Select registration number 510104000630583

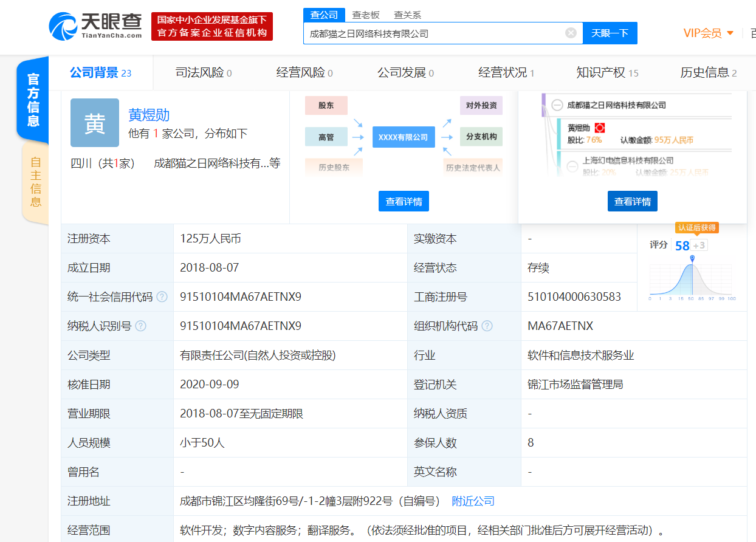tap(574, 297)
